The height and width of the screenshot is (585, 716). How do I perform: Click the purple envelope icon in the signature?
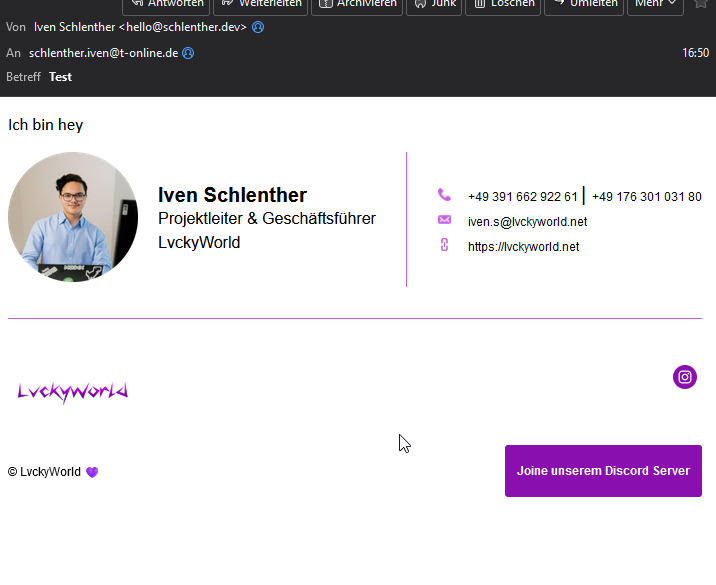click(x=444, y=220)
